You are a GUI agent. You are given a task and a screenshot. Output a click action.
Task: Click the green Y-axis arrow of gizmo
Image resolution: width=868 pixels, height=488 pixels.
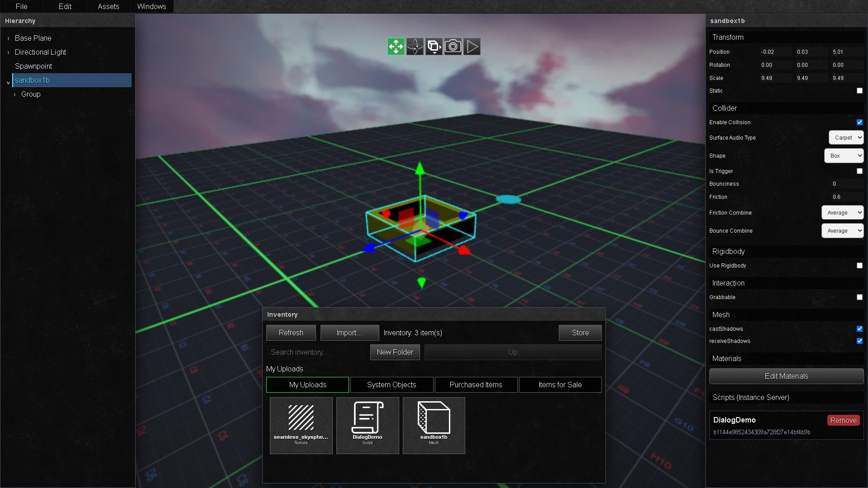click(x=420, y=169)
